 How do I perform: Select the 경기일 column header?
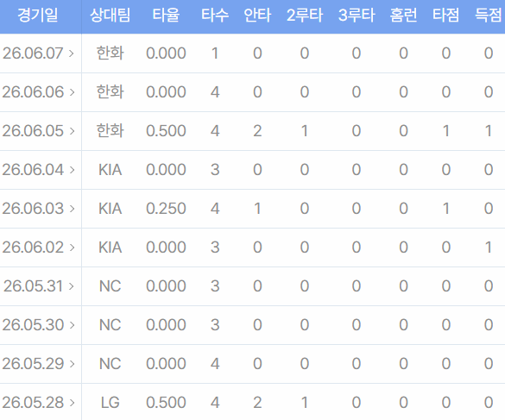[38, 16]
